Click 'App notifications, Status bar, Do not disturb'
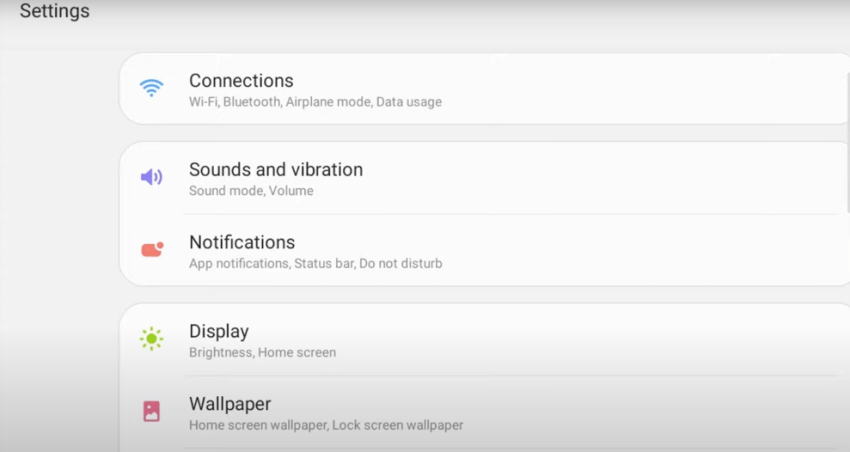 pos(315,263)
